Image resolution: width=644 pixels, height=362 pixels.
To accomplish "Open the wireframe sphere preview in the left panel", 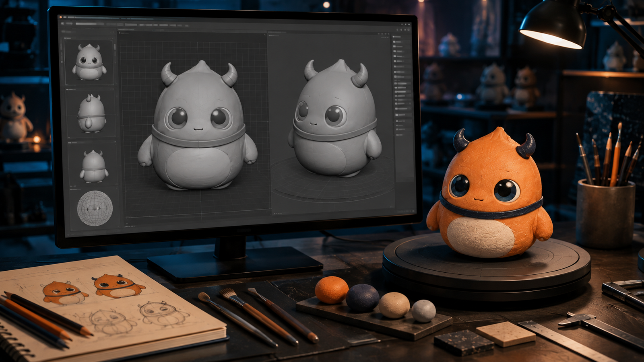I will click(95, 208).
